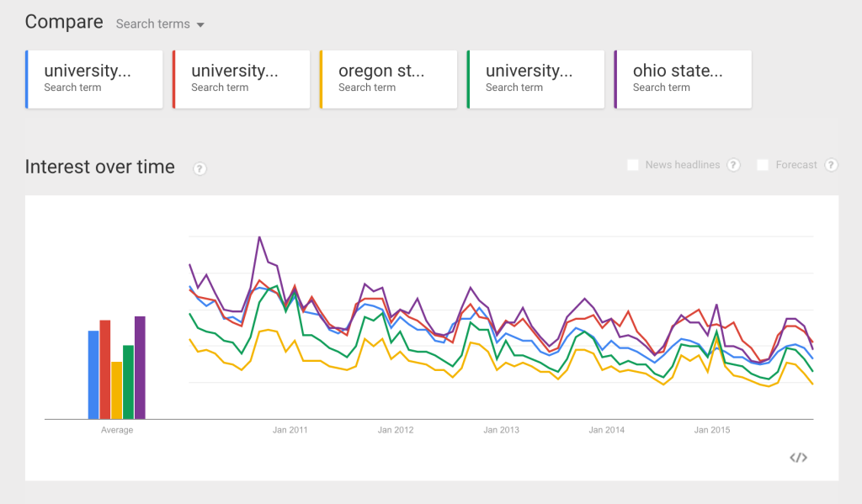The image size is (862, 504).
Task: Click the yellow Average bar
Action: point(116,390)
